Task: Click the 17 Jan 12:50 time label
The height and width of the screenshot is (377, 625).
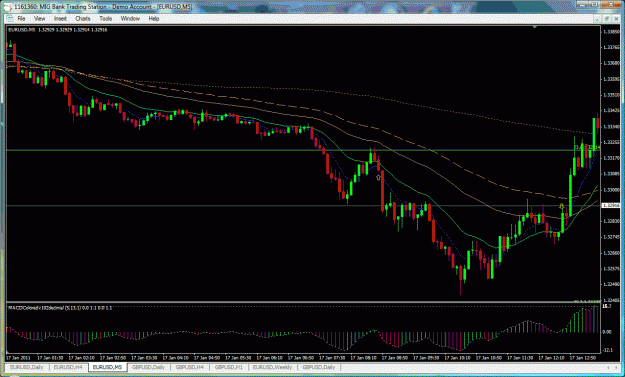Action: click(583, 358)
